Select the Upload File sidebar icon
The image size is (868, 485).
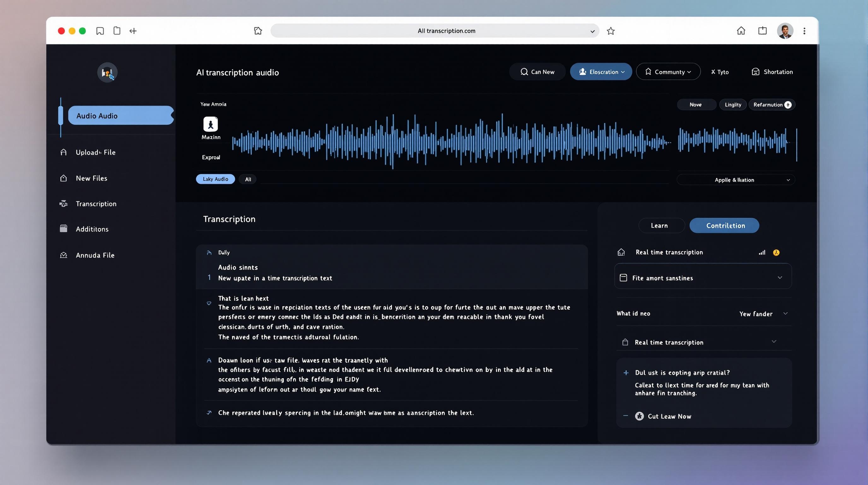63,152
